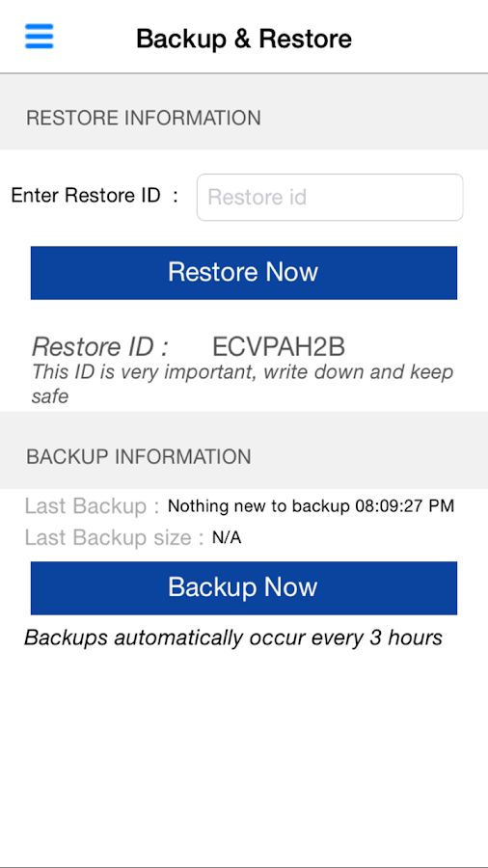The width and height of the screenshot is (488, 868).
Task: Focus the Restore id input field
Action: coord(330,198)
